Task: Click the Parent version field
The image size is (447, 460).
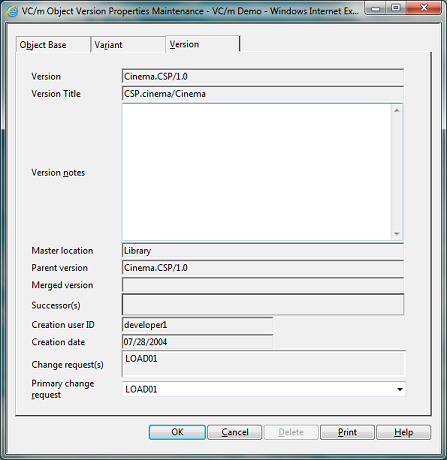Action: (x=263, y=268)
